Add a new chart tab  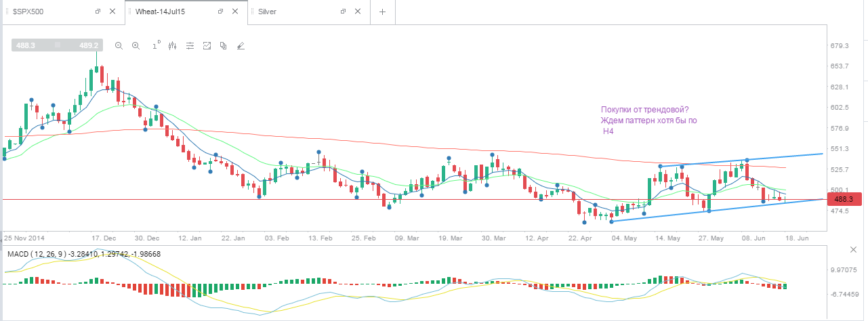(382, 12)
